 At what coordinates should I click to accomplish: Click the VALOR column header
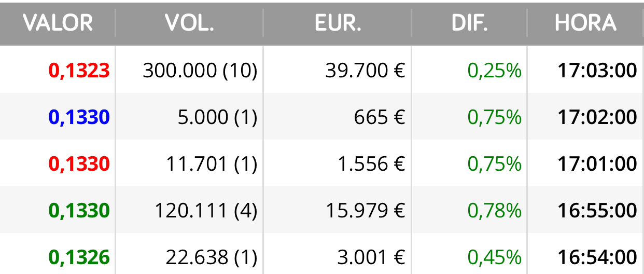(x=58, y=23)
